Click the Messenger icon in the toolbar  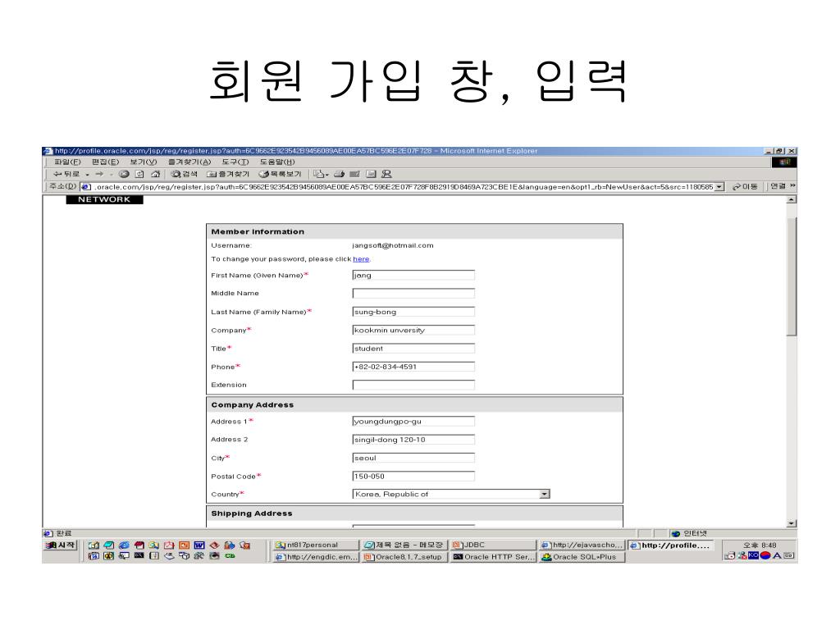point(387,174)
